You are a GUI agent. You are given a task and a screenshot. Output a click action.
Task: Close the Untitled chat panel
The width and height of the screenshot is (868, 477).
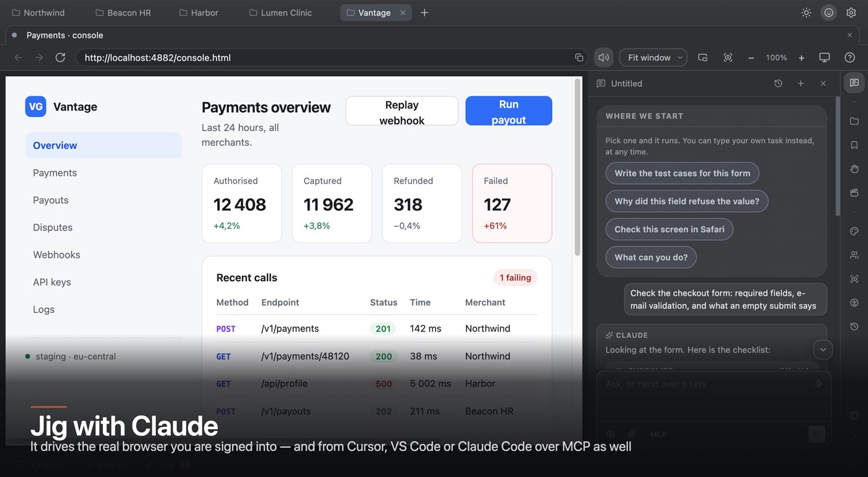click(823, 83)
